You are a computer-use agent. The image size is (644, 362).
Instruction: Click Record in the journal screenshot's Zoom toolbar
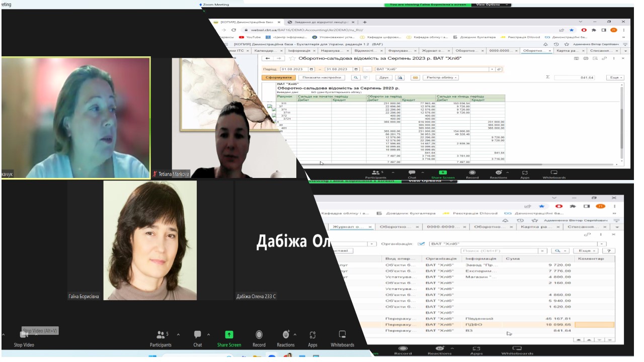click(x=403, y=350)
